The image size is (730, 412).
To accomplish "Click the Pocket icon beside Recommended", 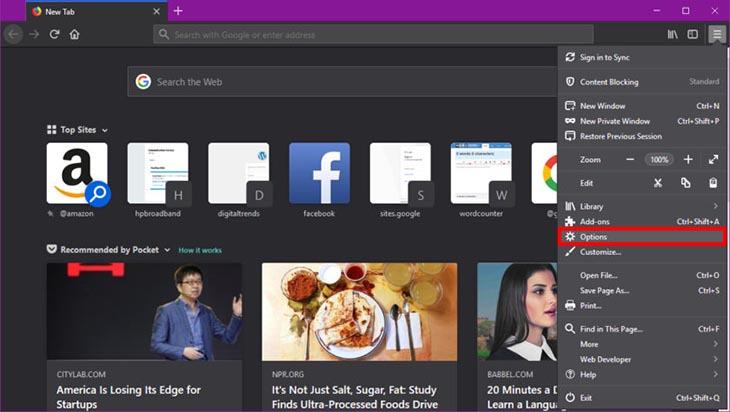I will (x=52, y=250).
